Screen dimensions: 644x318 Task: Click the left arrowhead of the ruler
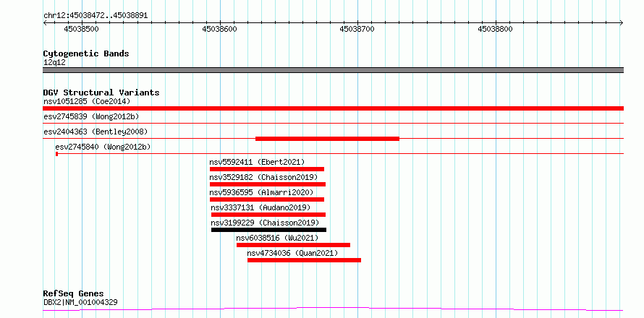[x=45, y=23]
